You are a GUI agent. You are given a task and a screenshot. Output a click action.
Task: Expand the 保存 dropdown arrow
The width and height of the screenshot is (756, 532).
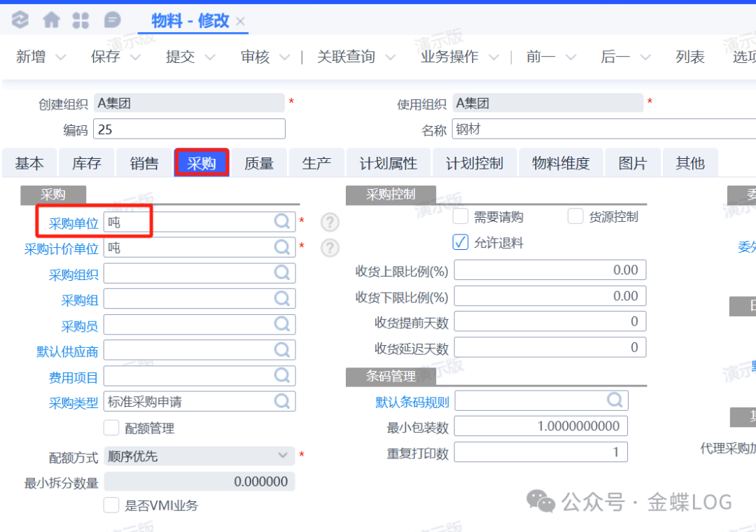135,57
